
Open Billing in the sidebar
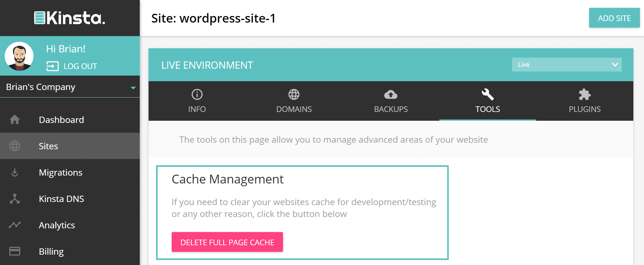[70, 251]
